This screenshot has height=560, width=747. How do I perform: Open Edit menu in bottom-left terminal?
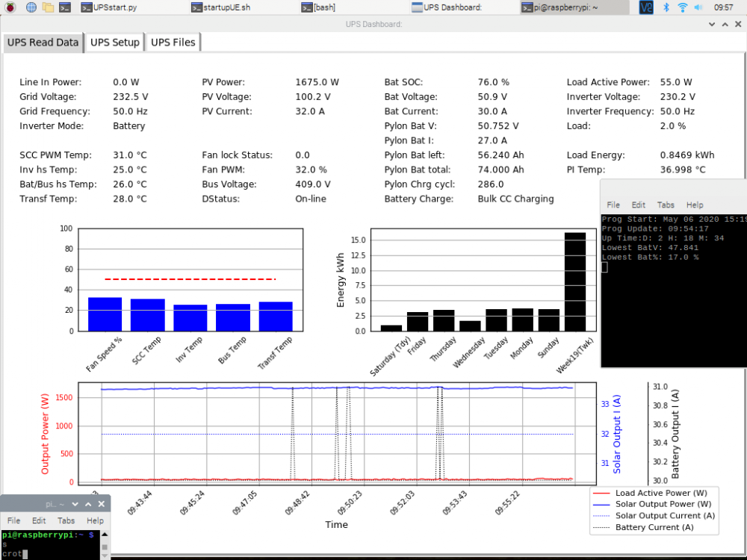coord(39,520)
